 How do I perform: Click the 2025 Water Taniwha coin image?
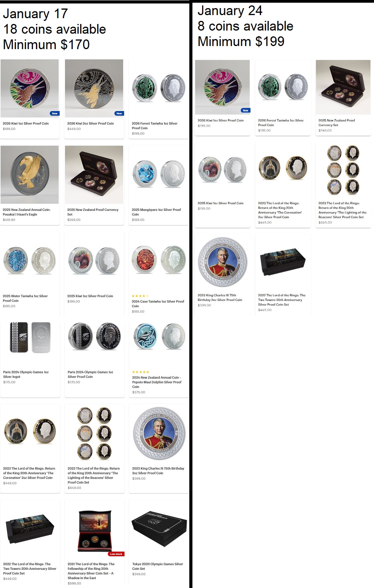click(x=30, y=261)
